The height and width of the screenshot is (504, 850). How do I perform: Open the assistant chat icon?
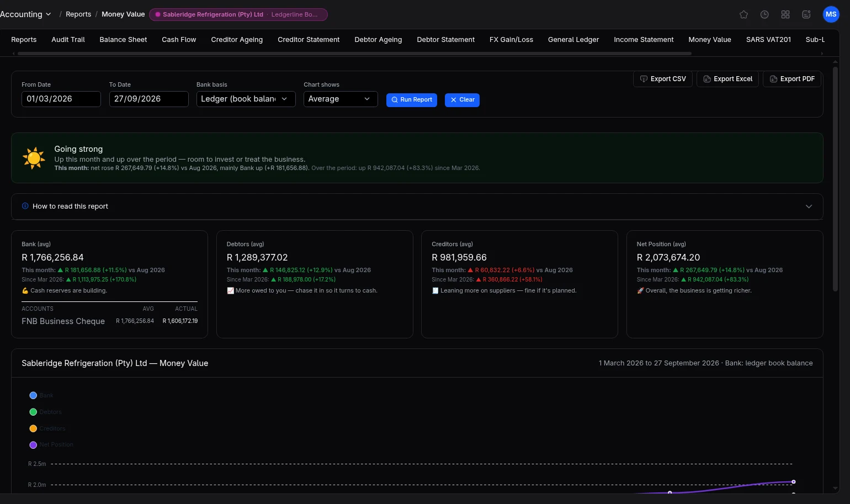806,14
